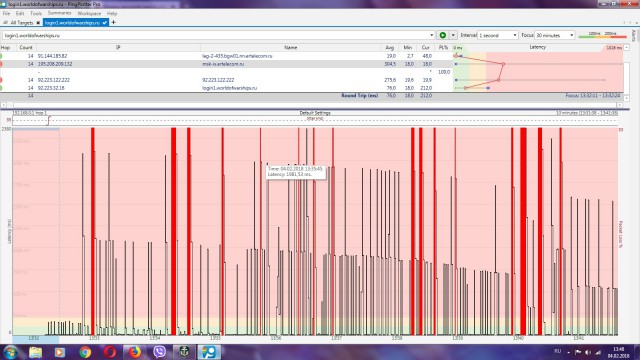
Task: Sort by the Name column header
Action: coord(290,48)
